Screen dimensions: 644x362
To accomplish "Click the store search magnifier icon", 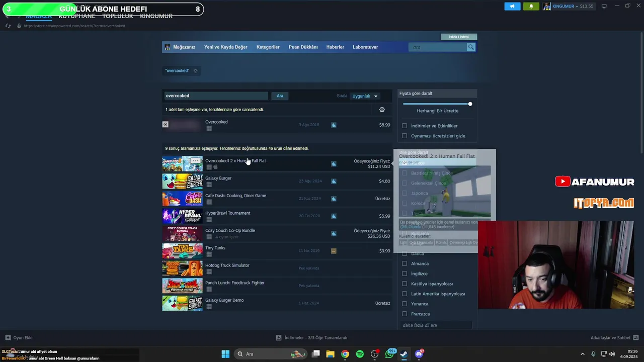I will pos(471,47).
